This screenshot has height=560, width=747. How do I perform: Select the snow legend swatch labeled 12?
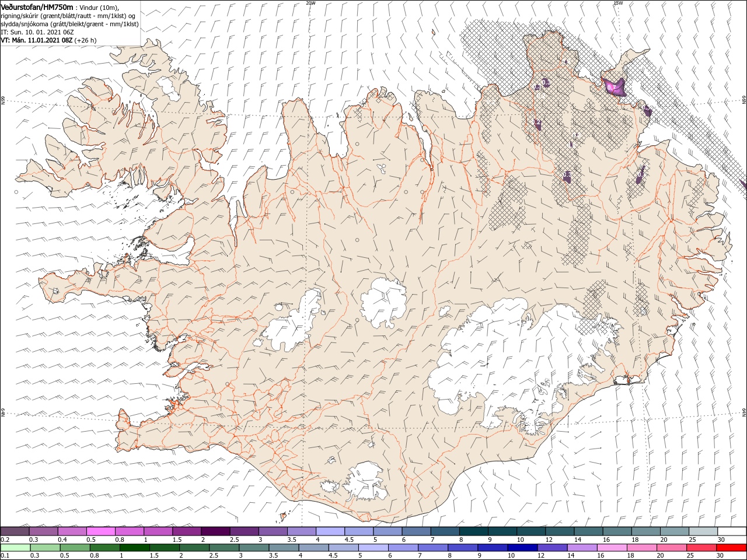[560, 531]
